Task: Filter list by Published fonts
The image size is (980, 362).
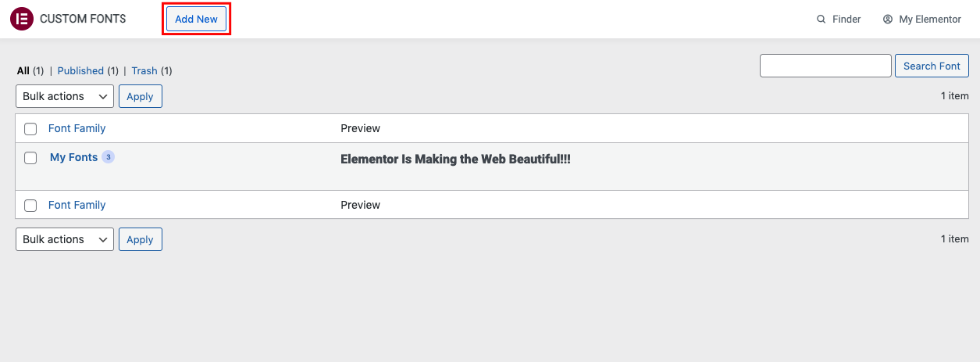Action: pyautogui.click(x=80, y=70)
